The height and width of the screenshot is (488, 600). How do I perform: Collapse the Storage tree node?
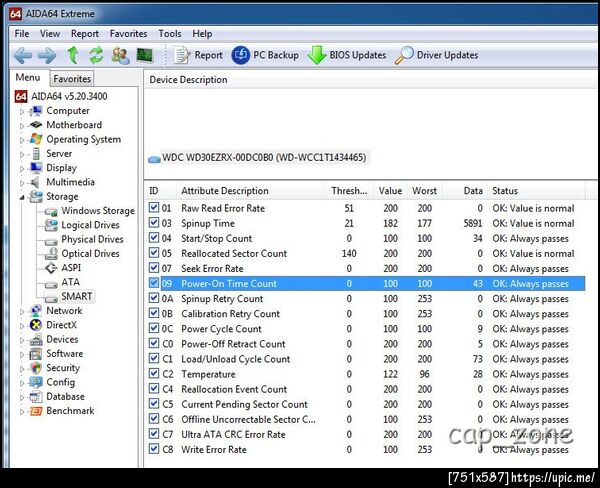point(22,197)
